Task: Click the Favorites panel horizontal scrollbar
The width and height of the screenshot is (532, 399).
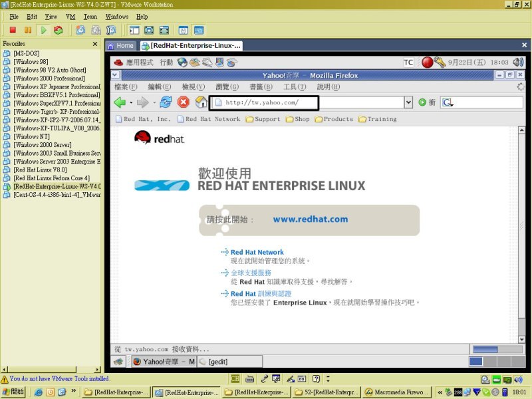Action: click(51, 370)
